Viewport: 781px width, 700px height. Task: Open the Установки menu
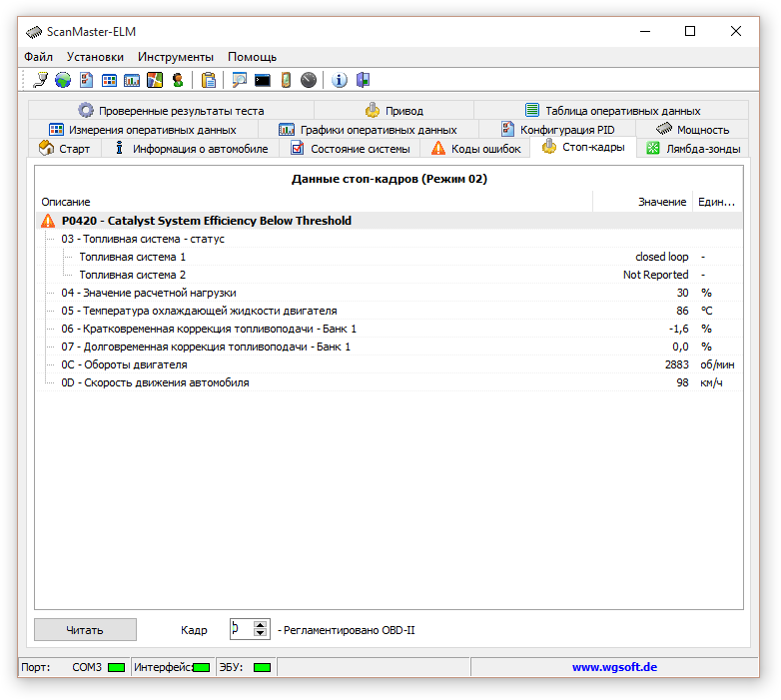click(x=96, y=57)
